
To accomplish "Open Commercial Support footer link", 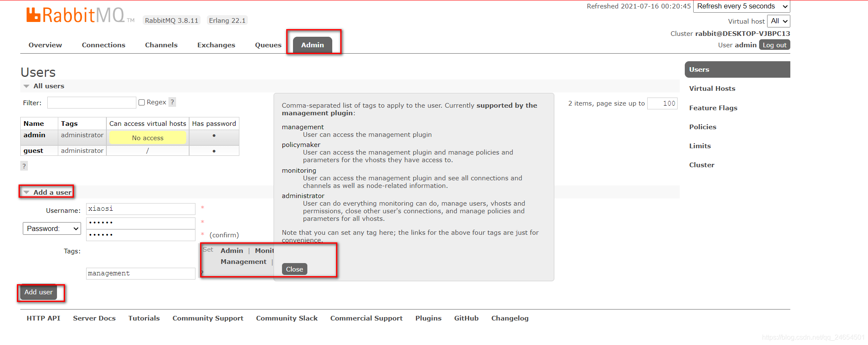I will (x=366, y=318).
